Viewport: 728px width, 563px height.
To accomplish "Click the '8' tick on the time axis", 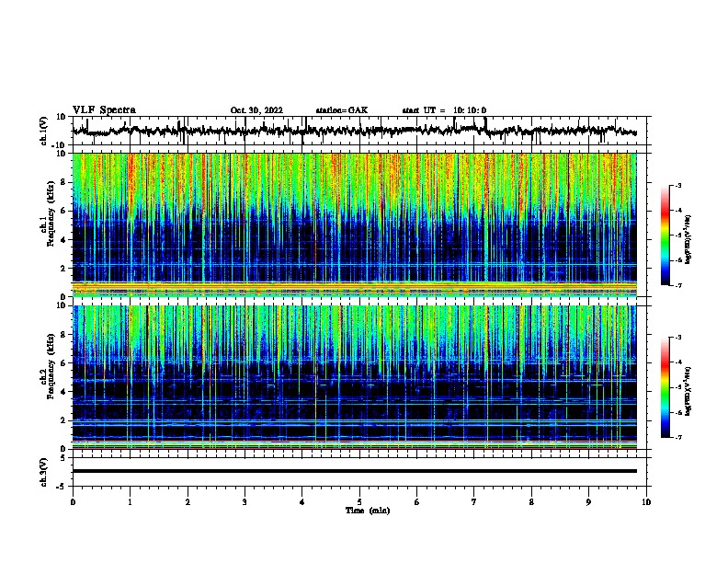I will tap(531, 502).
